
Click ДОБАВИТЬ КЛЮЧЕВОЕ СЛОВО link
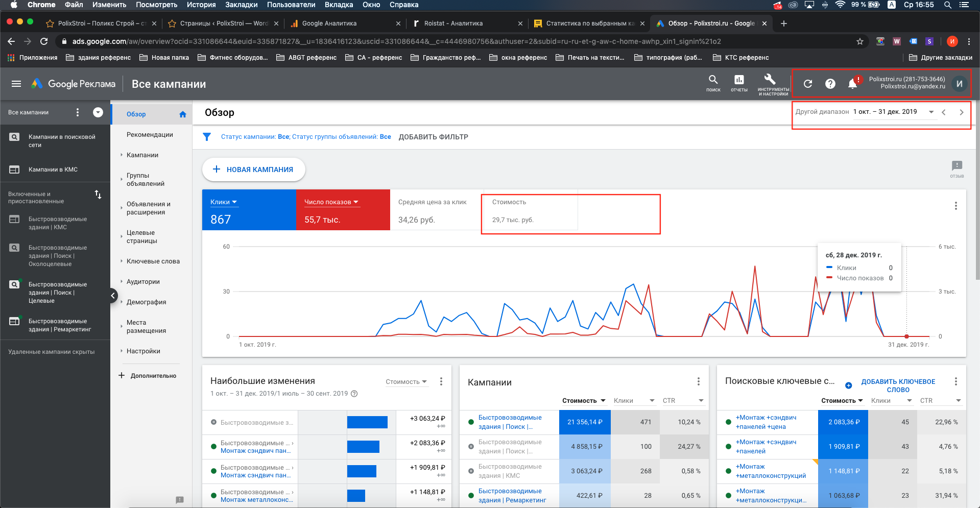pos(898,385)
